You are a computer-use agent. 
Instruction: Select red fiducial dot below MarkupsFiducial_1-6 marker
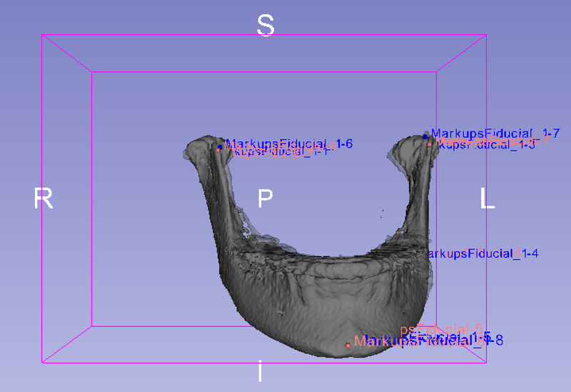pyautogui.click(x=218, y=151)
